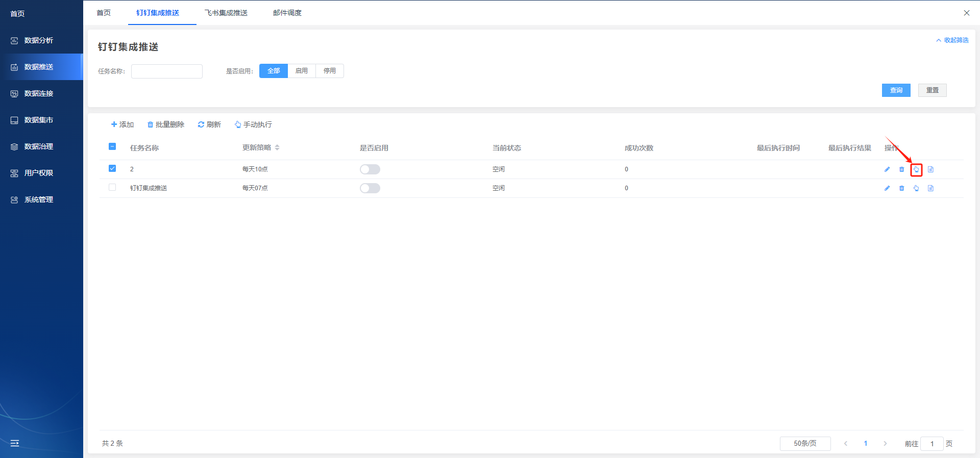Click the 前往 page number input
980x458 pixels.
[932, 444]
